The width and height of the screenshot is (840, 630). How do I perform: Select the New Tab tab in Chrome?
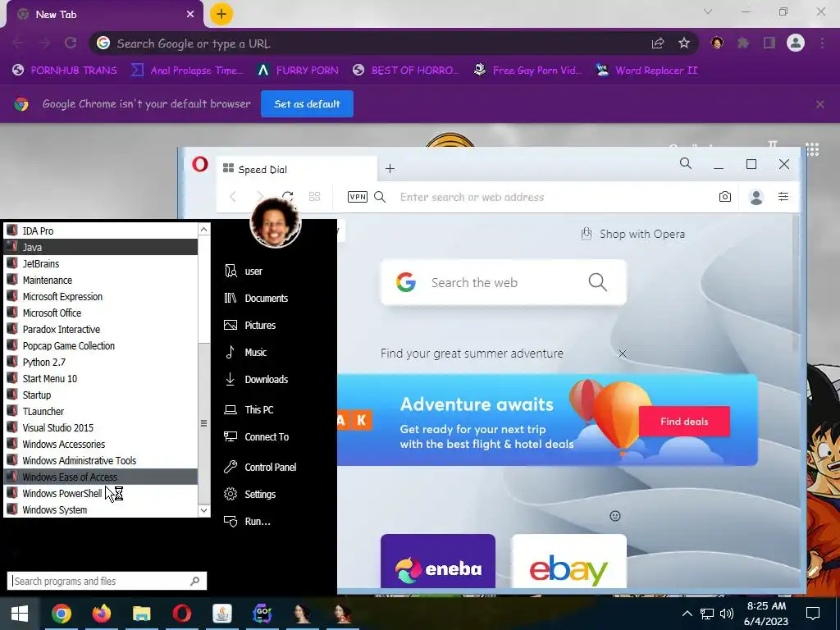[105, 15]
